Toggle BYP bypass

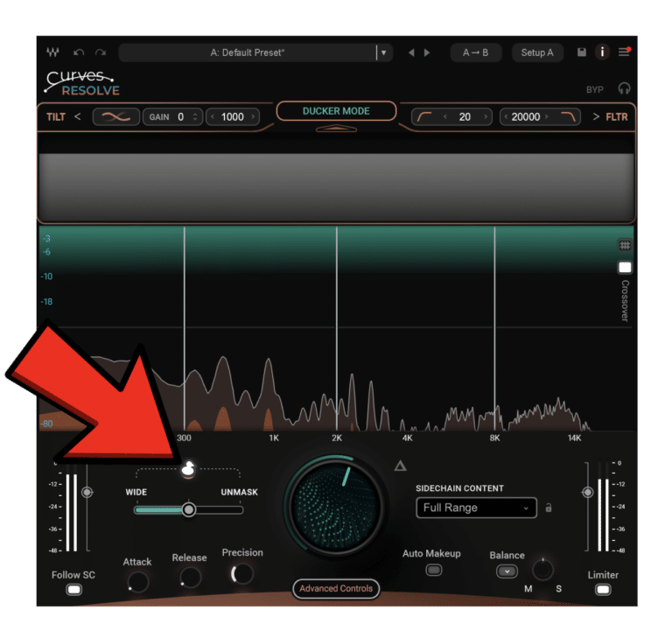[595, 89]
